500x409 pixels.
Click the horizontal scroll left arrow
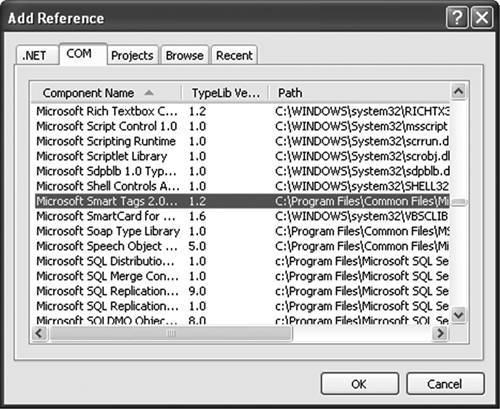39,333
